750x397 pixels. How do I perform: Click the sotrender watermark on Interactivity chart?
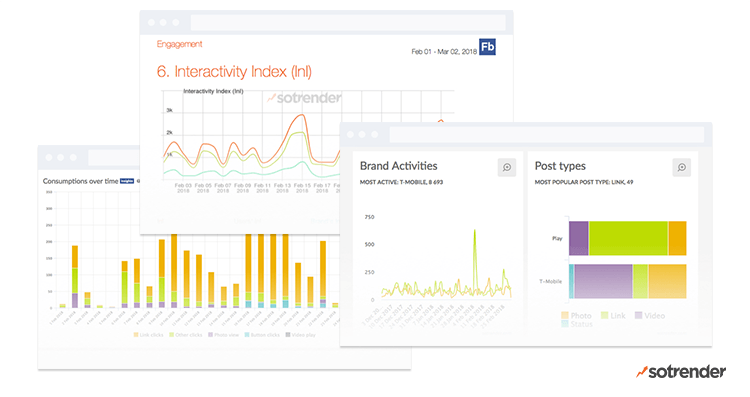point(304,98)
